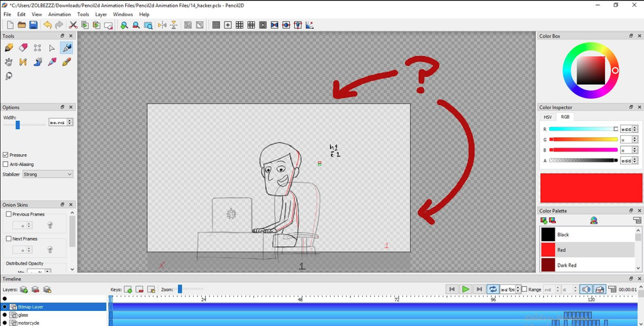Adjust the G value stepper
This screenshot has height=326, width=644.
pyautogui.click(x=635, y=140)
